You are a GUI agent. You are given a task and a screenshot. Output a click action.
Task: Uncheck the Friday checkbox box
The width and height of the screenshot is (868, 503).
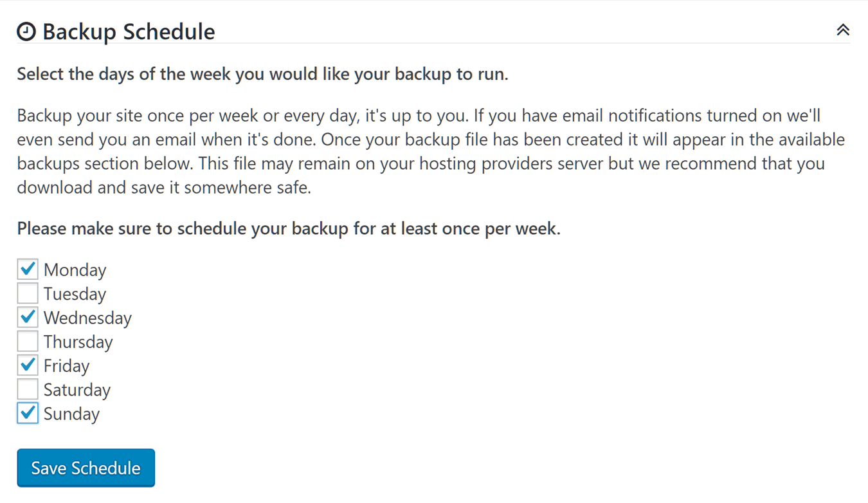coord(28,365)
